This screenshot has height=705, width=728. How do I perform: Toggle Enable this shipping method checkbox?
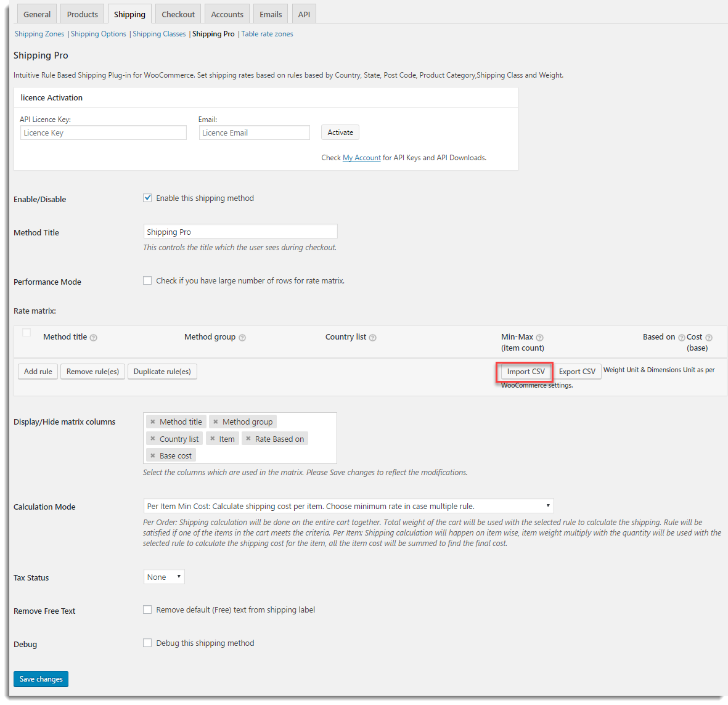pos(147,198)
